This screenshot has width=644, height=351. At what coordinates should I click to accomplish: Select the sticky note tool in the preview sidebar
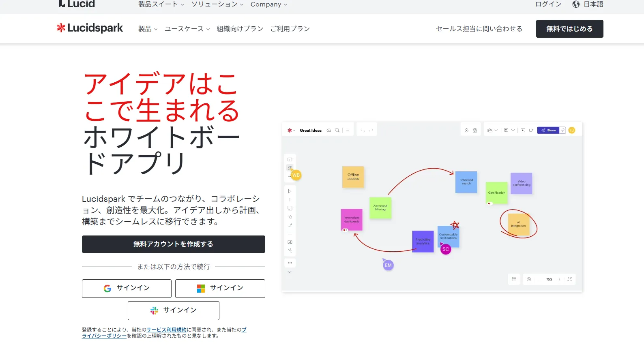[x=290, y=208]
